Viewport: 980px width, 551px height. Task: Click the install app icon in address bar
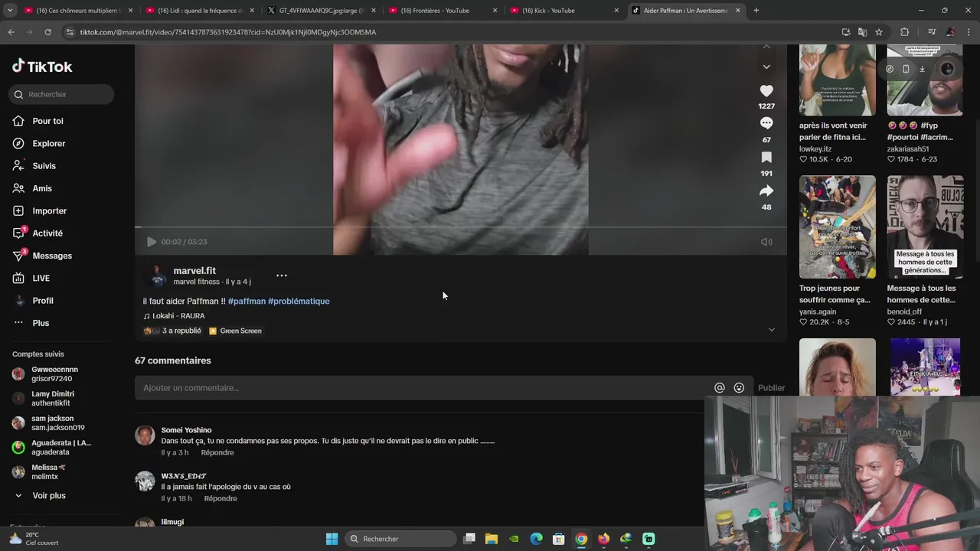click(x=845, y=32)
